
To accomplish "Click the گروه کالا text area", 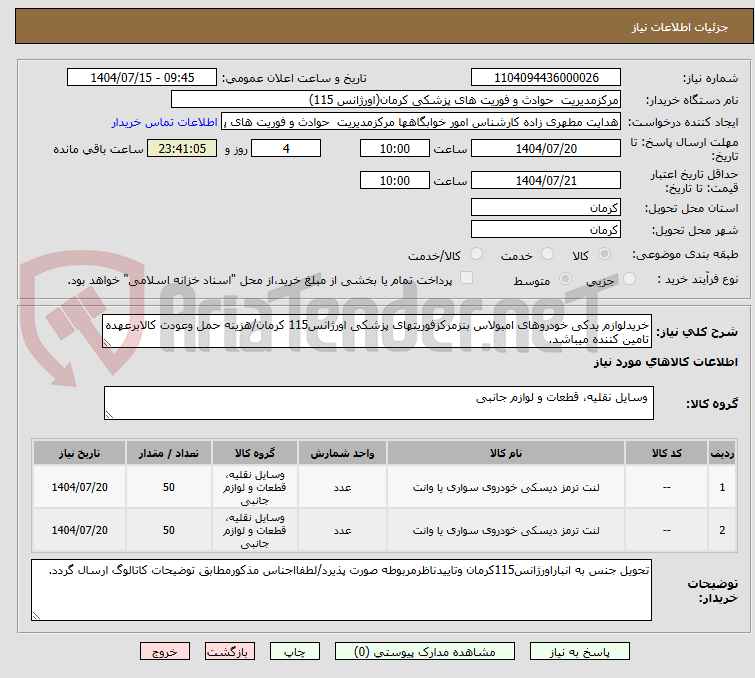I will tap(378, 404).
